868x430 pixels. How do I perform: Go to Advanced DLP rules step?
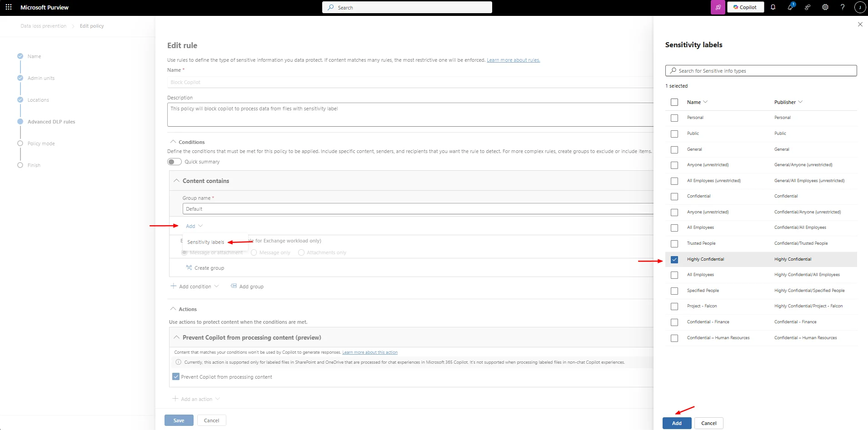(x=51, y=122)
